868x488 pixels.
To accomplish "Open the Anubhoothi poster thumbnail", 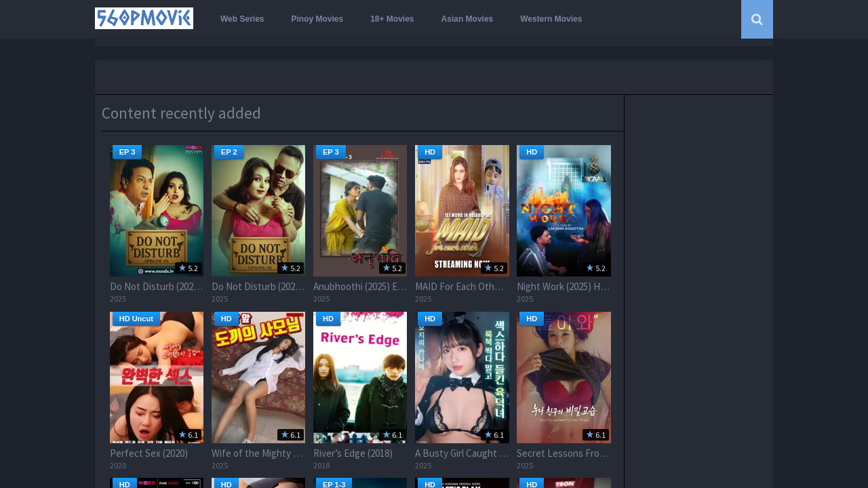I will [360, 211].
